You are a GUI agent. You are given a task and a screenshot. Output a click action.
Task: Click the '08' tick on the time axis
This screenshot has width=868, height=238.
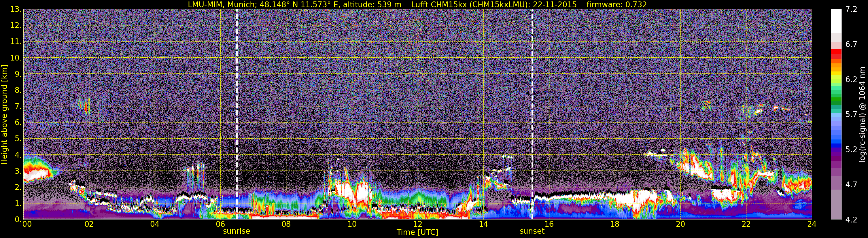pyautogui.click(x=286, y=224)
